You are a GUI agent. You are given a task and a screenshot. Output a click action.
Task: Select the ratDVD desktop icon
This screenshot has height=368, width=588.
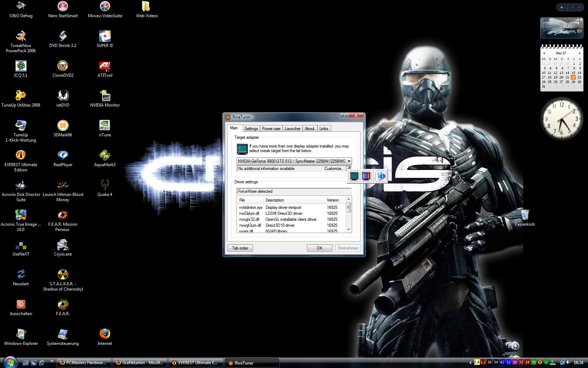click(63, 99)
